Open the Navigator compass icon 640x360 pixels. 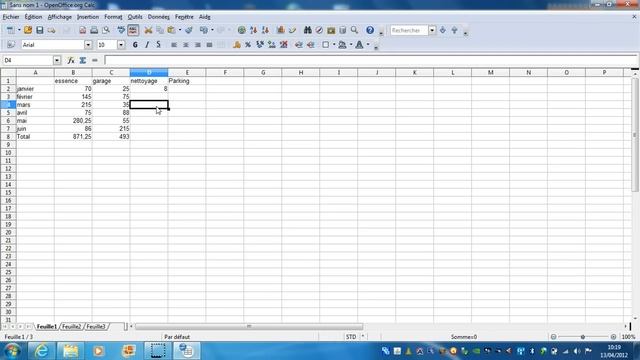coord(319,30)
